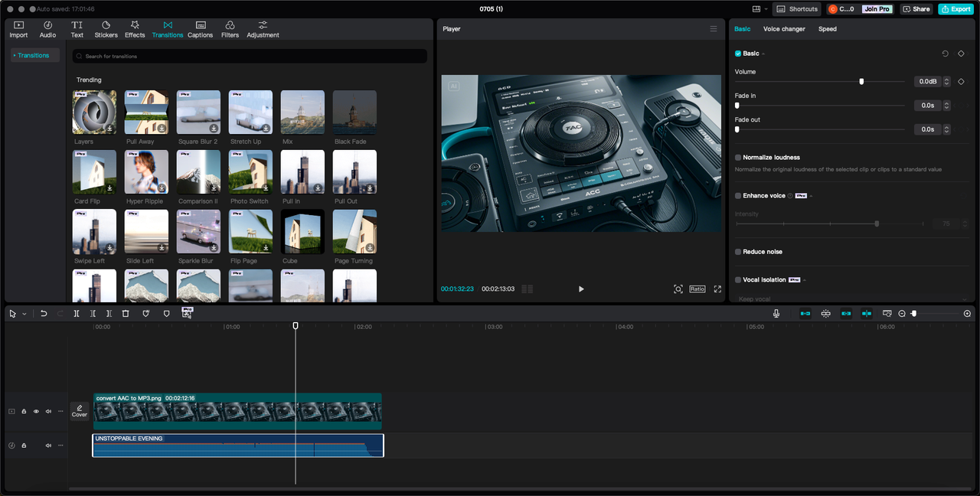Open the Filters panel icon

click(x=230, y=29)
